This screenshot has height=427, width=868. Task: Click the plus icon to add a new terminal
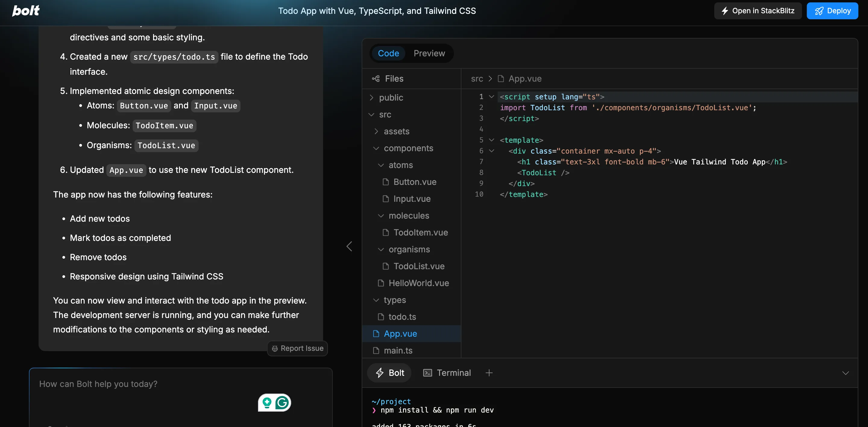(489, 372)
